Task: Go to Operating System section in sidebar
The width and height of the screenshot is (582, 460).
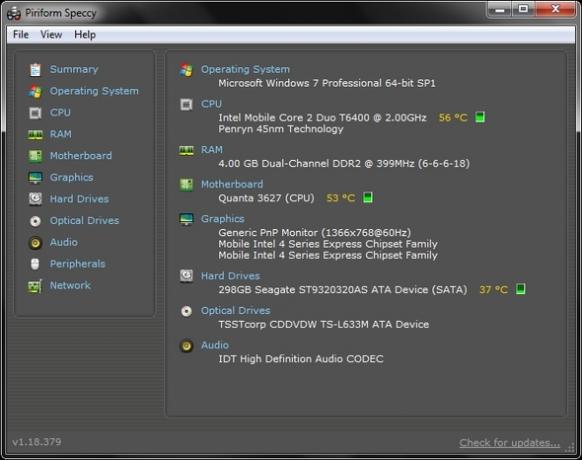Action: 94,91
